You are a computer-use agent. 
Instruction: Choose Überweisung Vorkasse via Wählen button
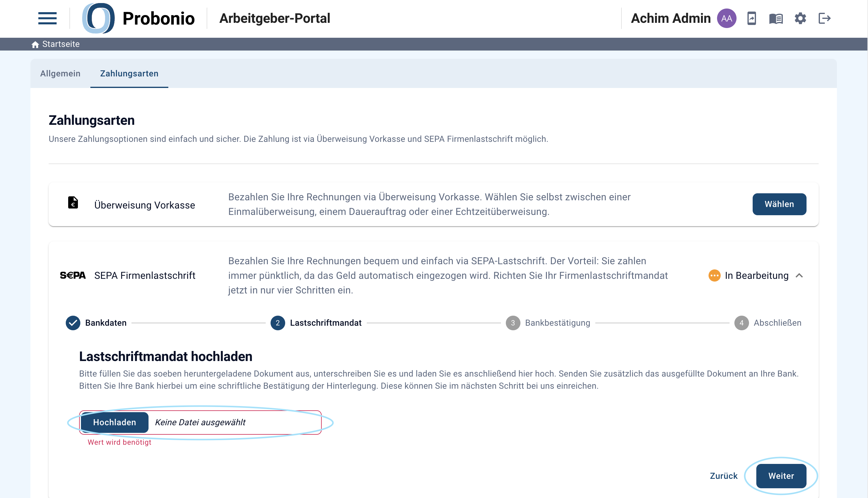pos(779,204)
